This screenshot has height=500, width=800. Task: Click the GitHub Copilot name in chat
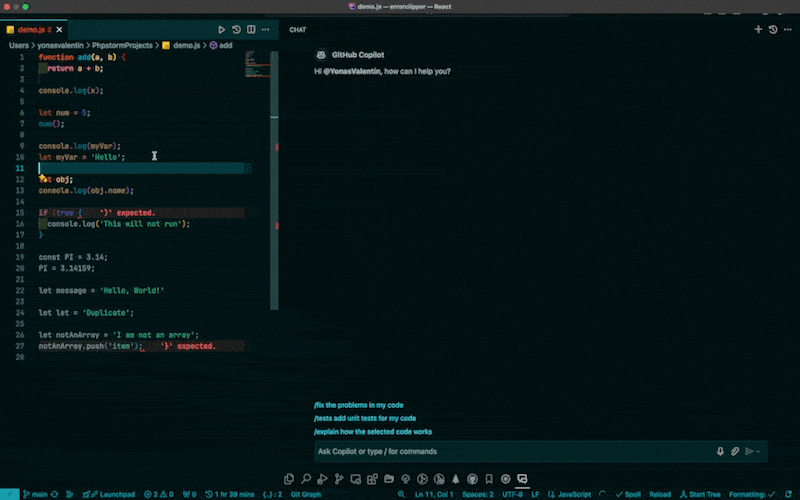pyautogui.click(x=358, y=55)
